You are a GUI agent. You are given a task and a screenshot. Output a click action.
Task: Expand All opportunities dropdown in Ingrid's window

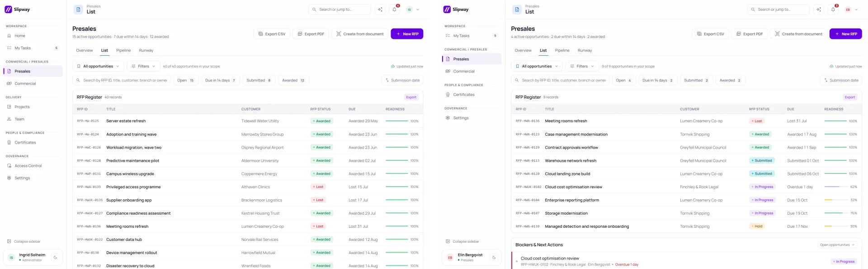[x=98, y=66]
